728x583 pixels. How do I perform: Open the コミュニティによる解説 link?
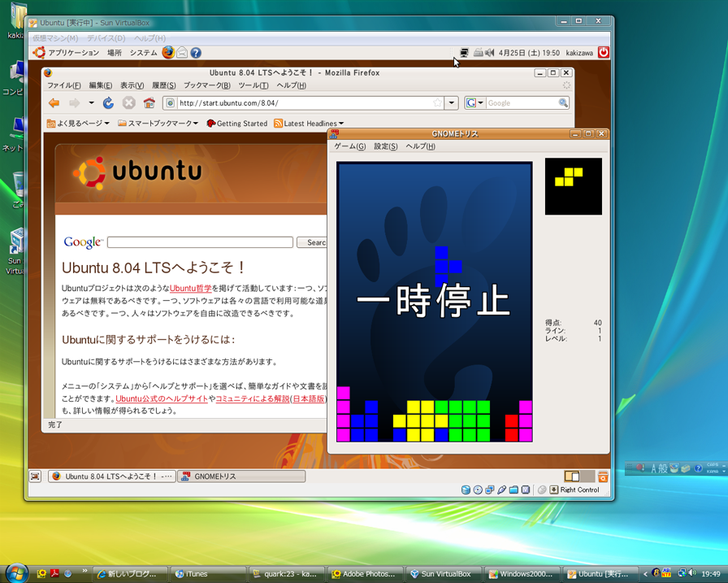253,398
